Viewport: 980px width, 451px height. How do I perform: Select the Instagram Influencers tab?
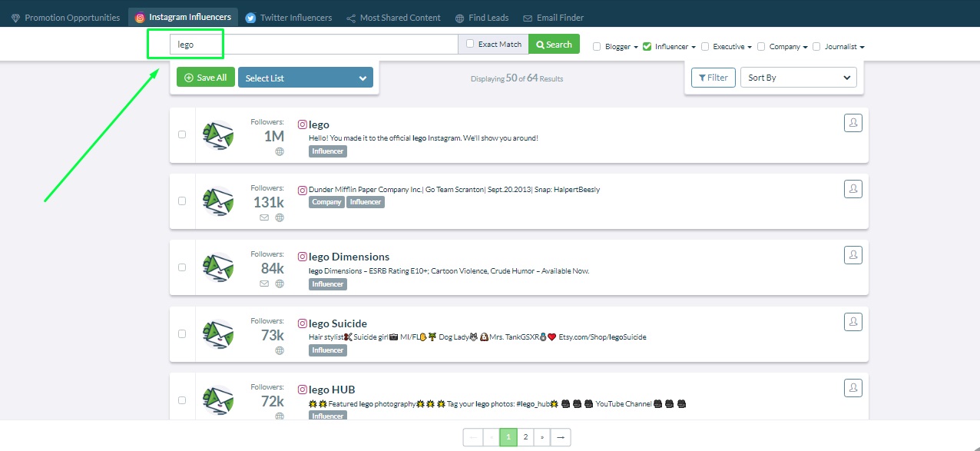coord(183,18)
